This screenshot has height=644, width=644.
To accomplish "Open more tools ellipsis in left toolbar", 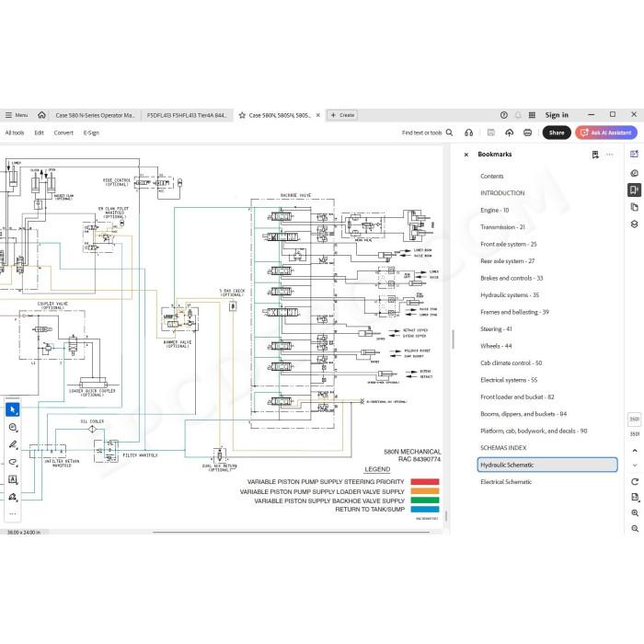I will click(13, 513).
